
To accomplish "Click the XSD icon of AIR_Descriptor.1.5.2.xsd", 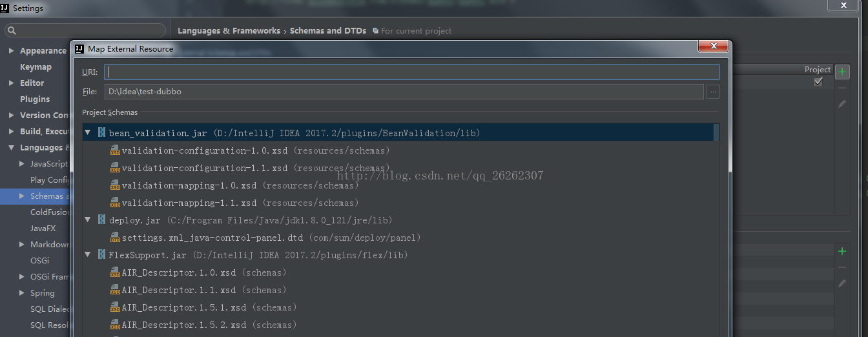I will [x=115, y=325].
